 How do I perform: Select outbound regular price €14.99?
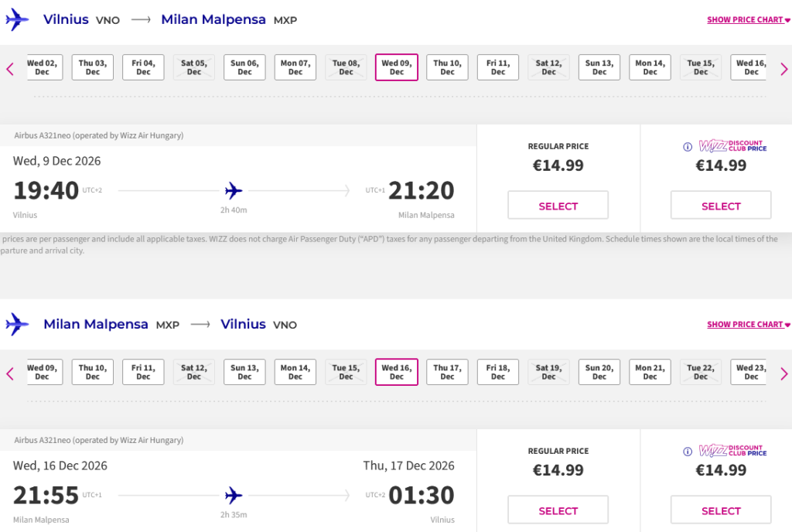click(x=558, y=205)
